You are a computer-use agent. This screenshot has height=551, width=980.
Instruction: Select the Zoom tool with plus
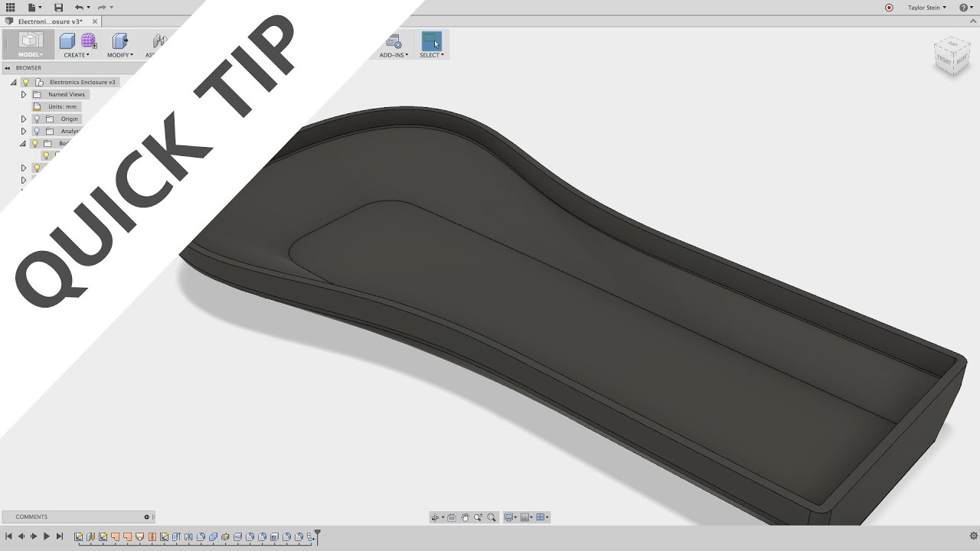pyautogui.click(x=478, y=517)
